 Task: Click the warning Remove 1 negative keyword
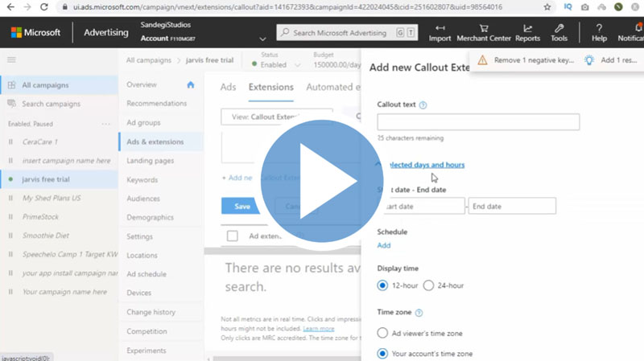[x=526, y=60]
